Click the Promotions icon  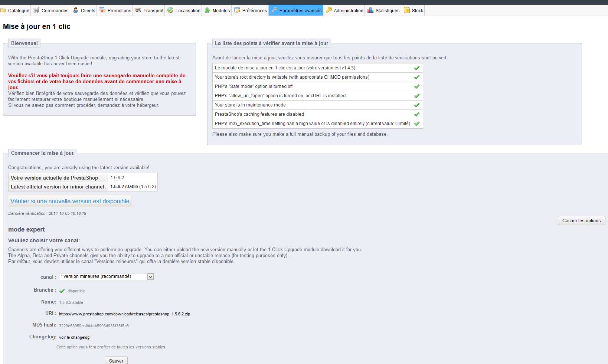point(102,10)
